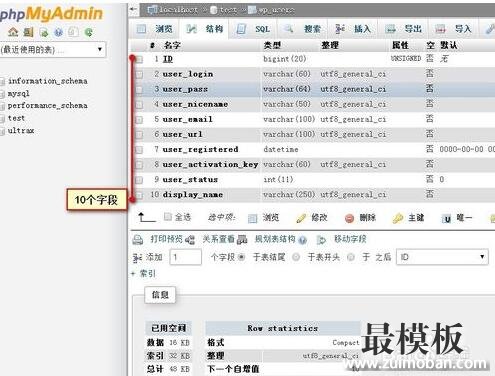The image size is (495, 376).
Task: Open the performance_schema database
Action: pos(48,106)
